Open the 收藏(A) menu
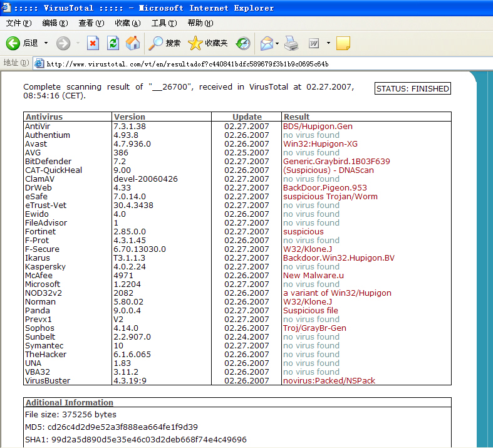Image resolution: width=493 pixels, height=448 pixels. [x=128, y=23]
